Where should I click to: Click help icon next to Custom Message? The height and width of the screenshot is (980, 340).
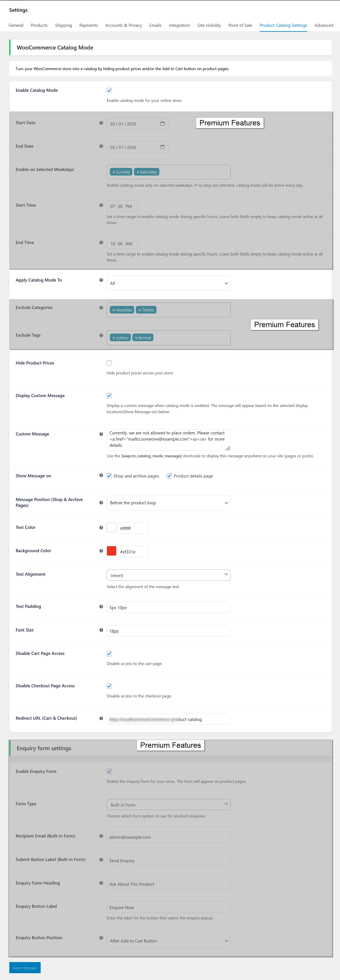coord(101,434)
